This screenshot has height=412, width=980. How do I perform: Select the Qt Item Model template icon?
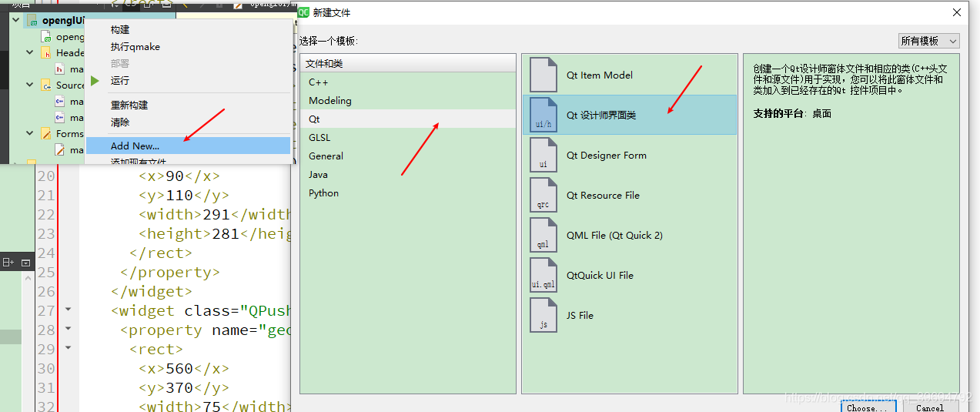coord(544,75)
